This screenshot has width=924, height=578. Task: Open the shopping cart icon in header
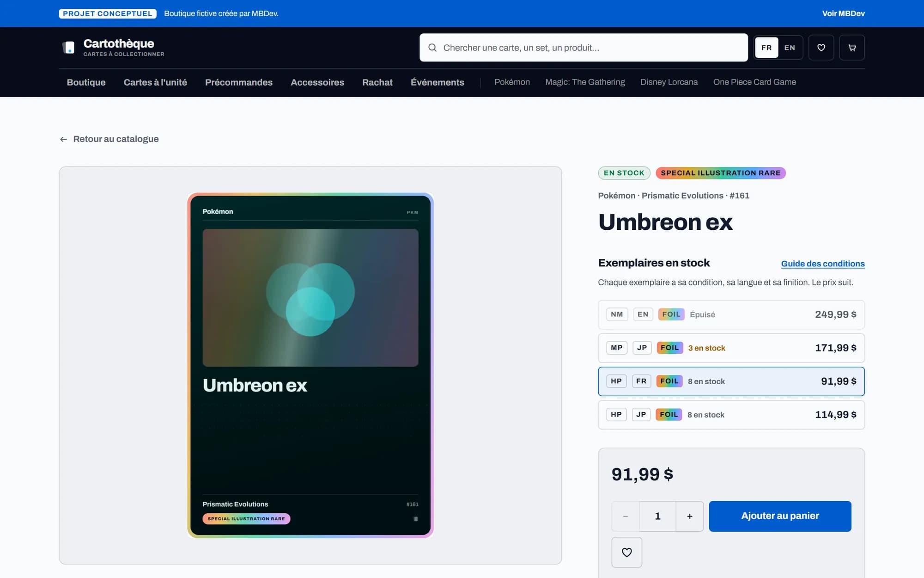[x=852, y=48]
